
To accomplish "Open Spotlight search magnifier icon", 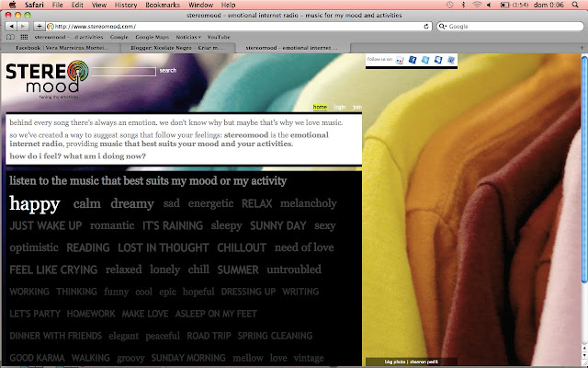I will pyautogui.click(x=575, y=5).
